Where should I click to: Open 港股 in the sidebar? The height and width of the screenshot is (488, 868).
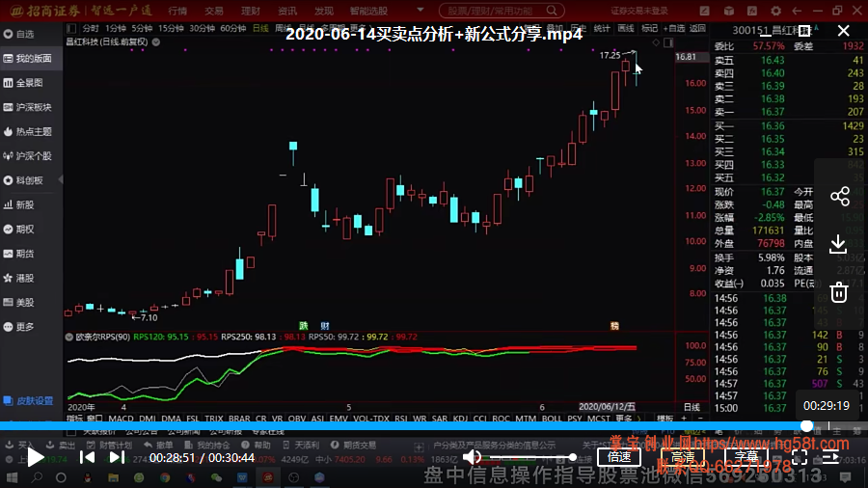coord(19,278)
